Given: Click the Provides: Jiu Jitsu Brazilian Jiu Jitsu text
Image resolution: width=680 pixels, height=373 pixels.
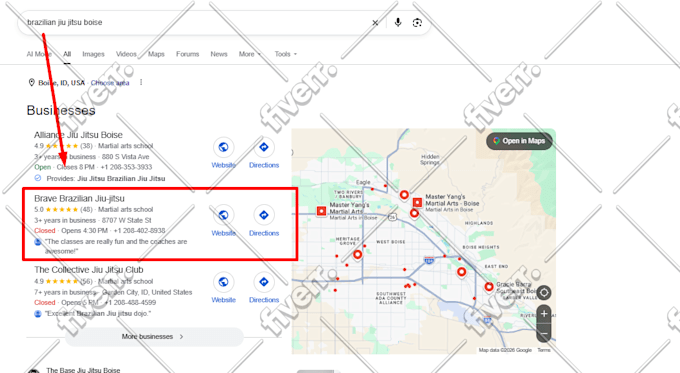Looking at the screenshot, I should pyautogui.click(x=106, y=179).
